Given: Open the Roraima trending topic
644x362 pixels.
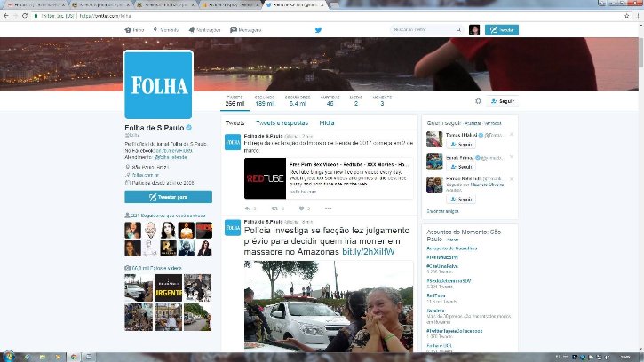Looking at the screenshot, I should pyautogui.click(x=435, y=311).
